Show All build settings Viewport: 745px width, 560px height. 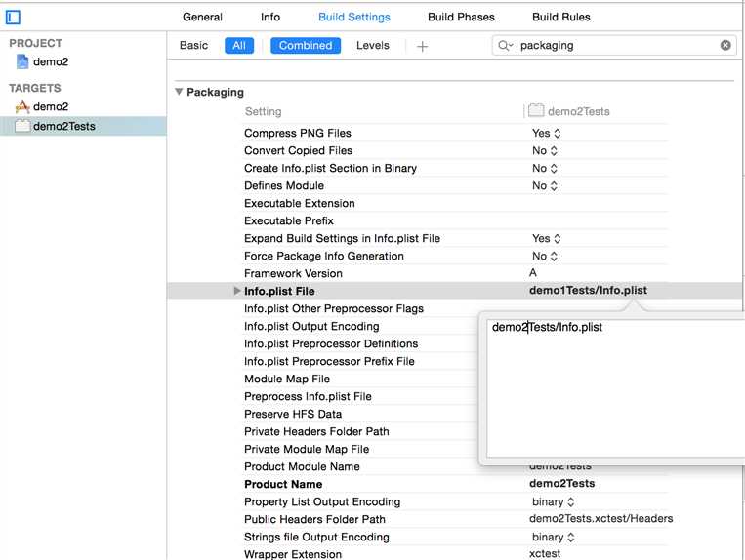[x=239, y=46]
